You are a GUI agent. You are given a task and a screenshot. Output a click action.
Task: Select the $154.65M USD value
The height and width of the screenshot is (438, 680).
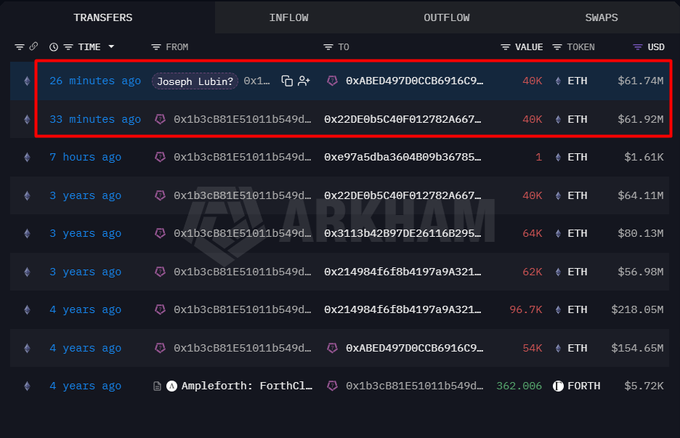[x=638, y=348]
